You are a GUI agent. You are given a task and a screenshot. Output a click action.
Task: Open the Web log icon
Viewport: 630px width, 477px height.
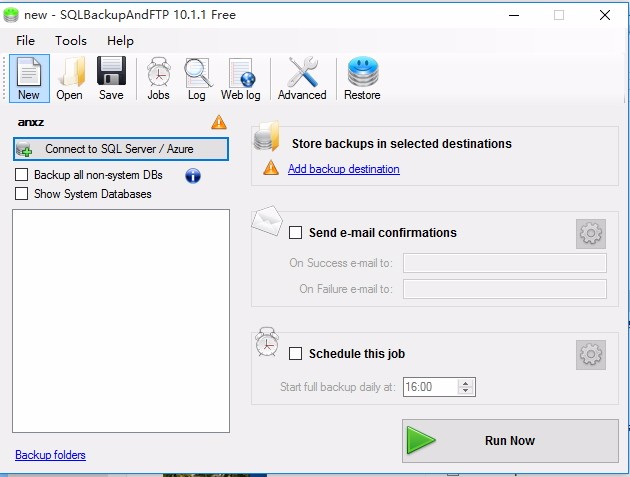pyautogui.click(x=241, y=78)
